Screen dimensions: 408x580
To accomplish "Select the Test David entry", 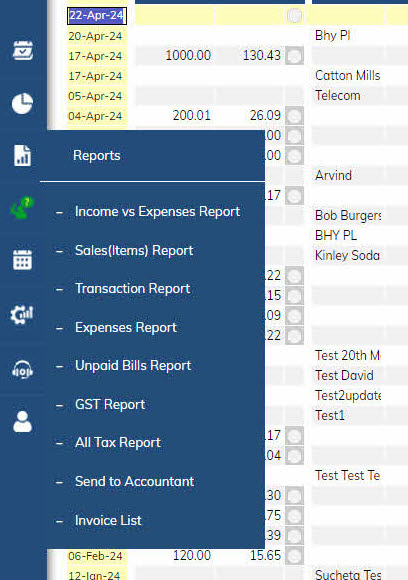I will coord(344,376).
